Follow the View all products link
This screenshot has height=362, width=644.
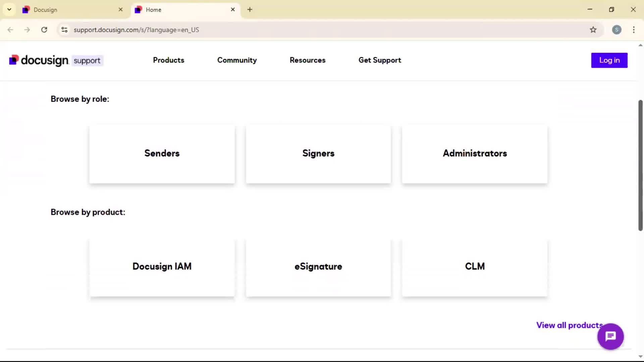point(569,325)
